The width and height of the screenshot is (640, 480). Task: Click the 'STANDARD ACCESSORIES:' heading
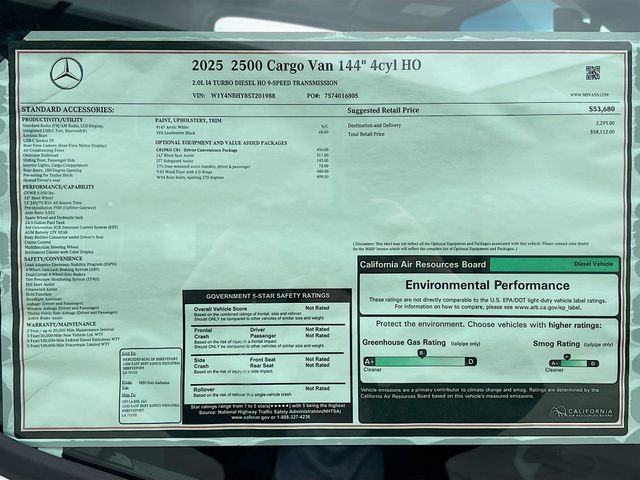68,109
